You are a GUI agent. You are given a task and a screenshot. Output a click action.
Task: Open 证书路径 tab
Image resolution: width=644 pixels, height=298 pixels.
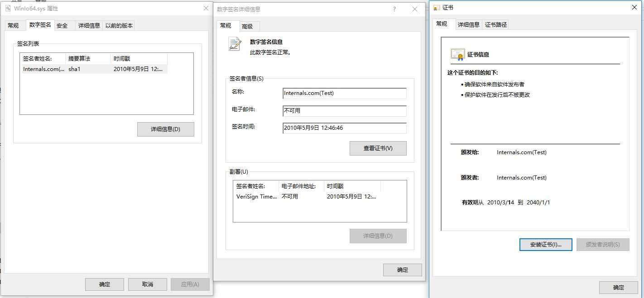(496, 25)
